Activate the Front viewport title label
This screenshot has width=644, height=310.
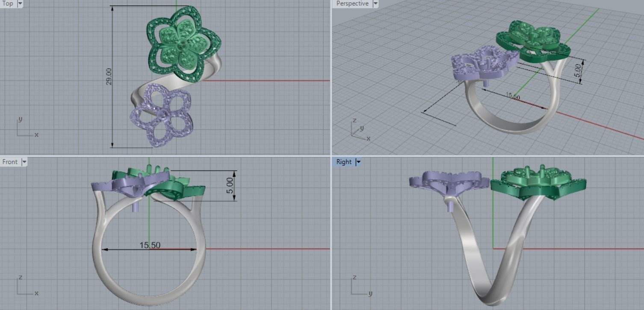(10, 162)
